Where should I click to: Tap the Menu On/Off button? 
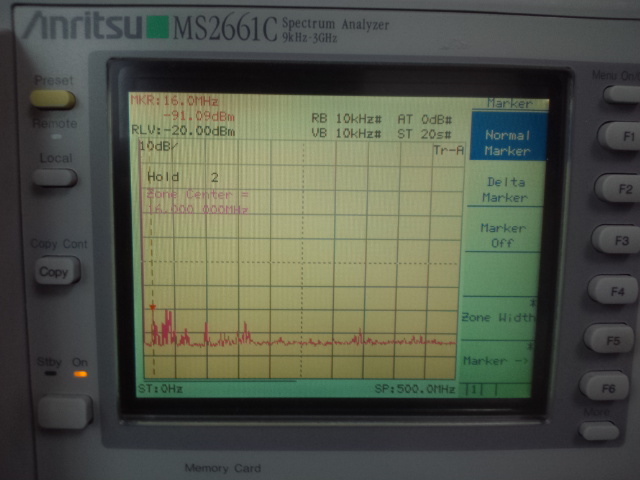(x=621, y=94)
